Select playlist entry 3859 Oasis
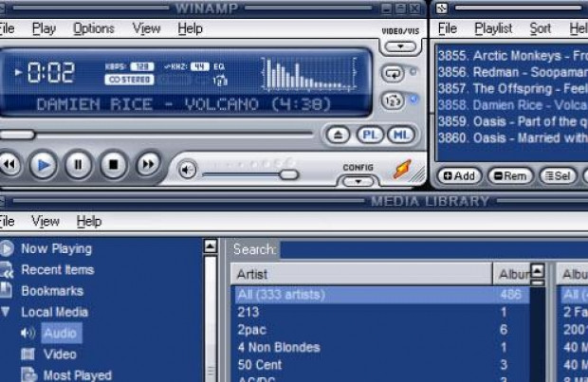Viewport: 588px width, 382px height. pyautogui.click(x=512, y=121)
